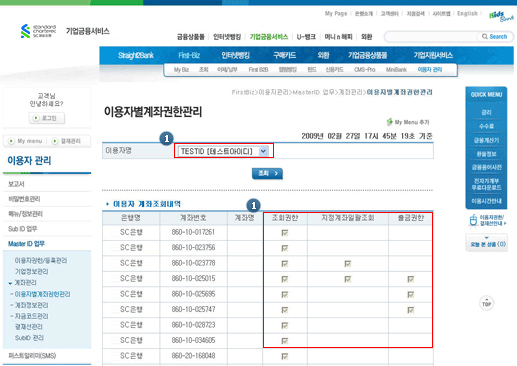Open 기업정보관리 sidebar item
Image resolution: width=517 pixels, height=366 pixels.
[31, 272]
